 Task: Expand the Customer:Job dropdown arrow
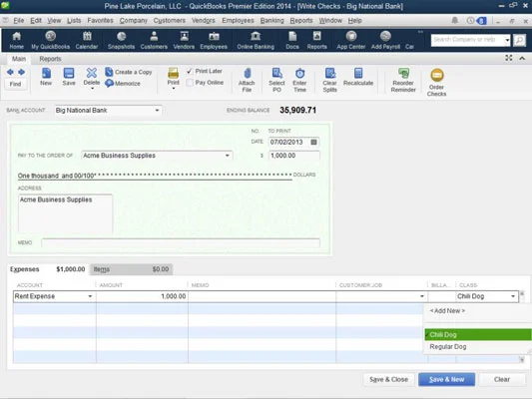[x=422, y=296]
